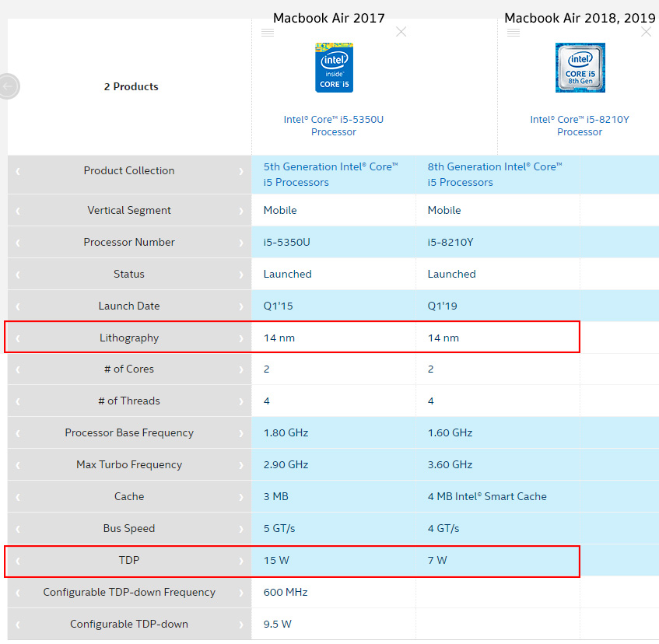Viewport: 659px width, 644px height.
Task: Open the Intel Core i5-8210Y Processor link
Action: pos(580,125)
